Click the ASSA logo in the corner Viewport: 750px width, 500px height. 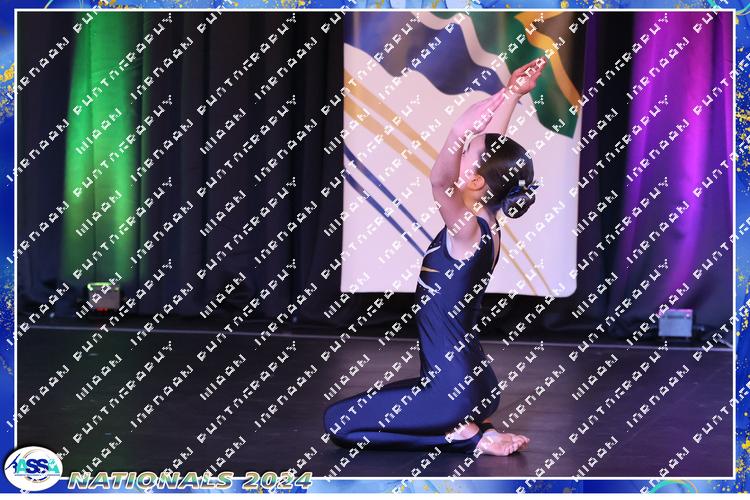pos(32,468)
